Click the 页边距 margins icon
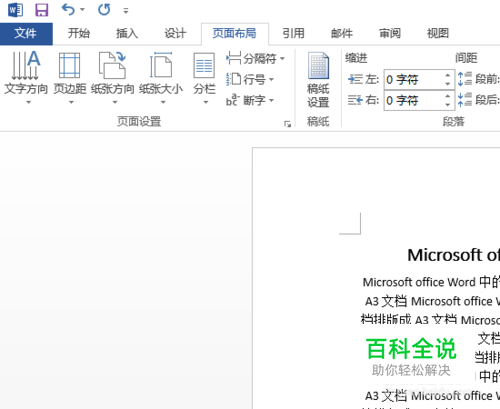The width and height of the screenshot is (500, 409). click(x=69, y=65)
